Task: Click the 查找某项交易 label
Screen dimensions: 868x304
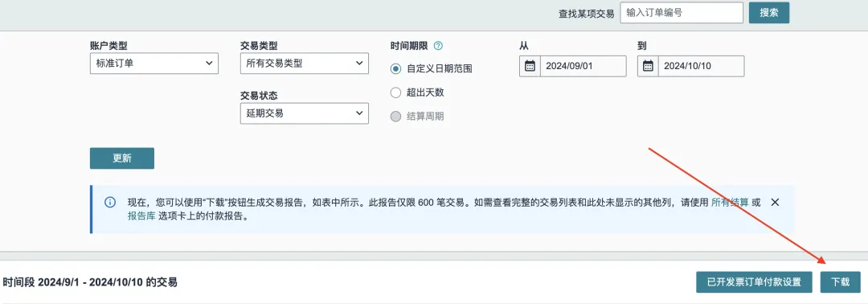Action: coord(586,14)
